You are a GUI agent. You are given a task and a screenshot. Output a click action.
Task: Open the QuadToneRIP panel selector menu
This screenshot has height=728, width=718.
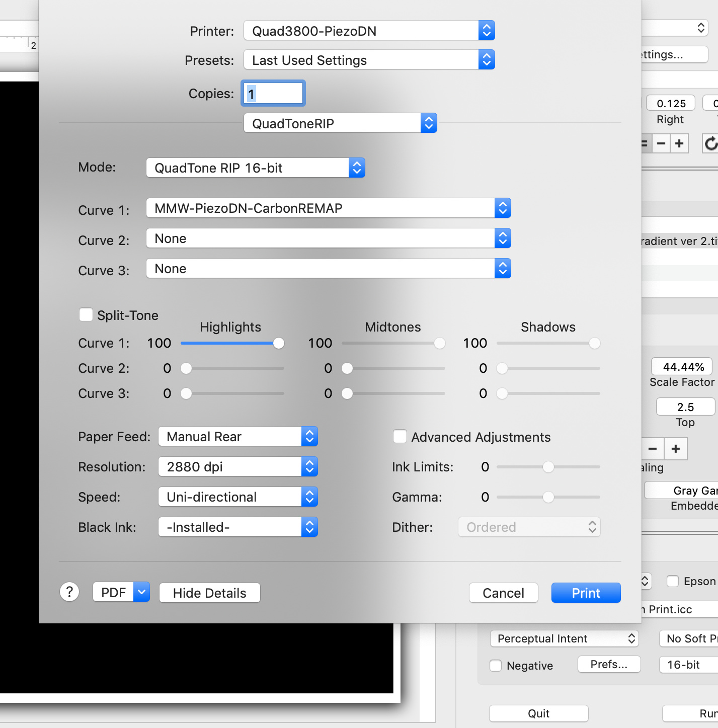pyautogui.click(x=340, y=123)
